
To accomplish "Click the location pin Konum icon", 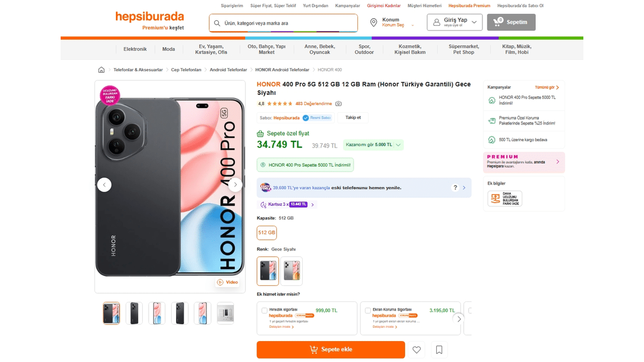I will tap(374, 23).
